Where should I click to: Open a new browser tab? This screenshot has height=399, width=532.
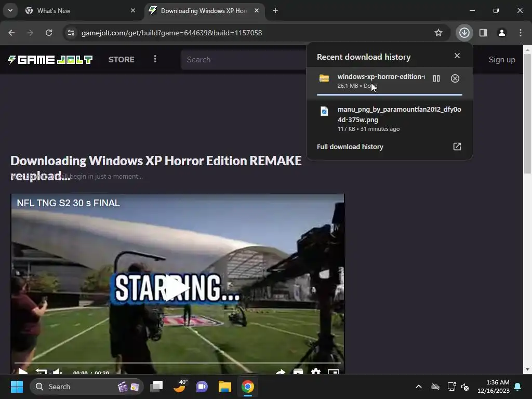click(275, 10)
